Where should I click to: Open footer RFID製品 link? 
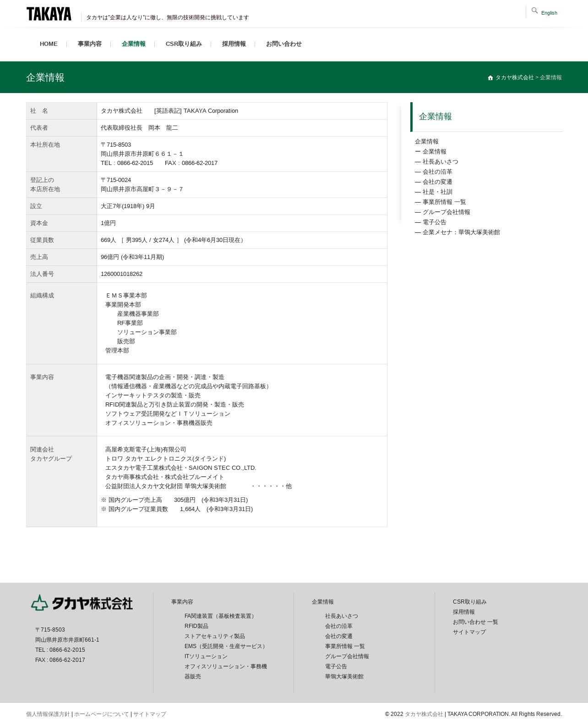tap(196, 626)
